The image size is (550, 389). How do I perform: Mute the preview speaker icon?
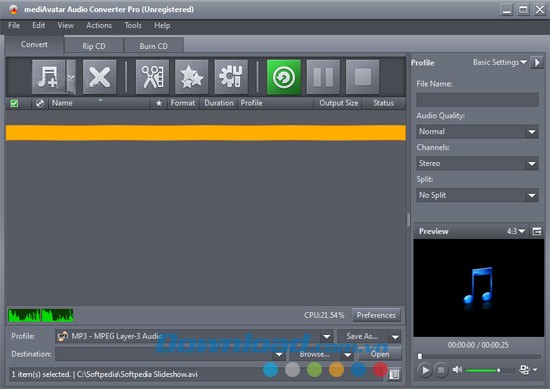click(457, 370)
